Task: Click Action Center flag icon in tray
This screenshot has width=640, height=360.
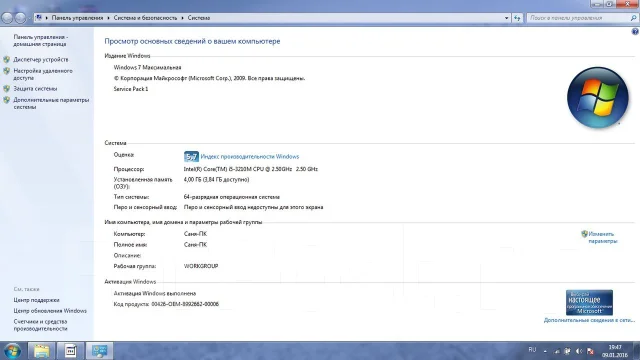Action: pos(567,351)
